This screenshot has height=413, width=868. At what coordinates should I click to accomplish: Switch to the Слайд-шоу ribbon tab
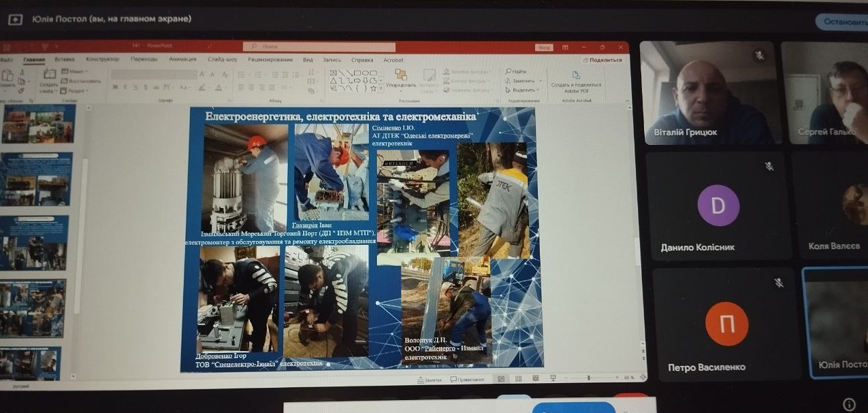[x=223, y=60]
